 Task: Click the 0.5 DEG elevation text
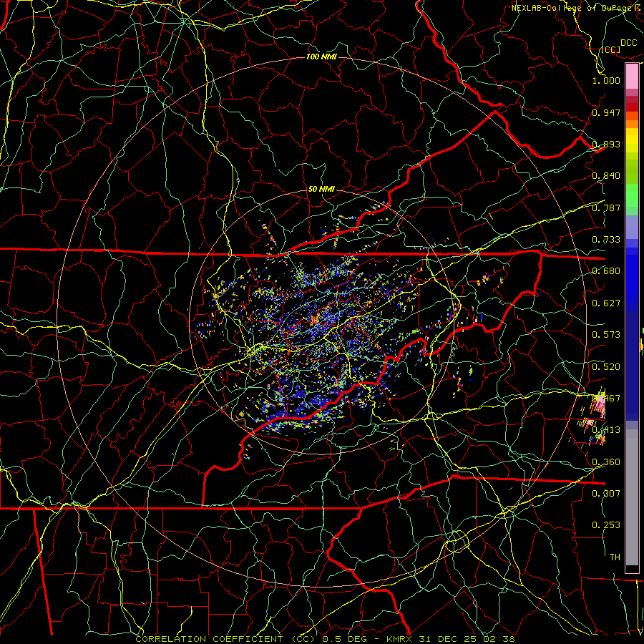[x=345, y=639]
